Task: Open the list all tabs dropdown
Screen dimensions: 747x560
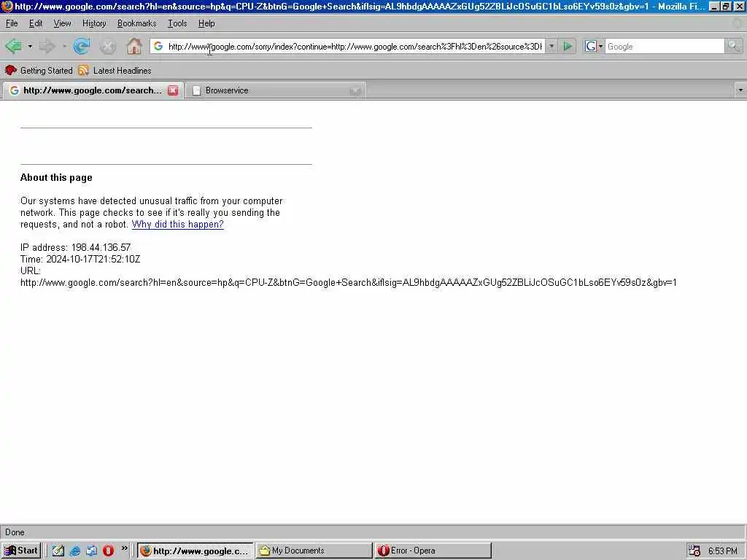Action: 740,90
